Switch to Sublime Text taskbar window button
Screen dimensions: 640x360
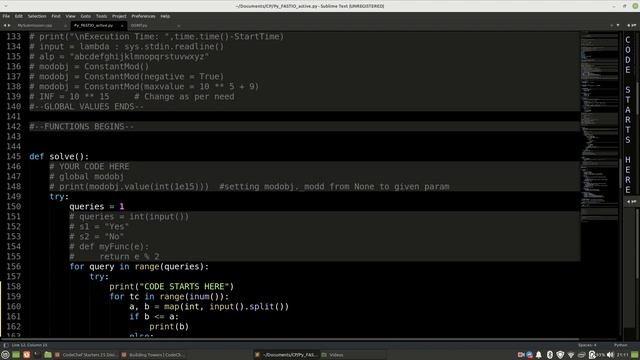point(286,355)
